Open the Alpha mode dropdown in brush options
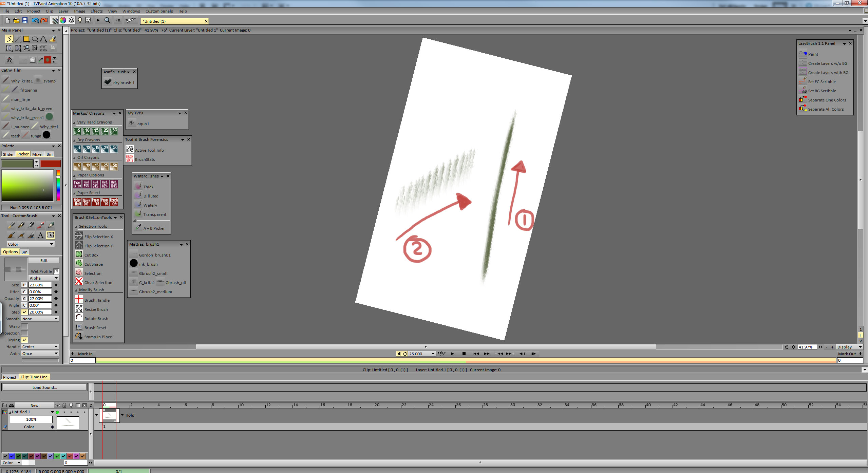Screen dimensions: 868x473 [x=43, y=278]
